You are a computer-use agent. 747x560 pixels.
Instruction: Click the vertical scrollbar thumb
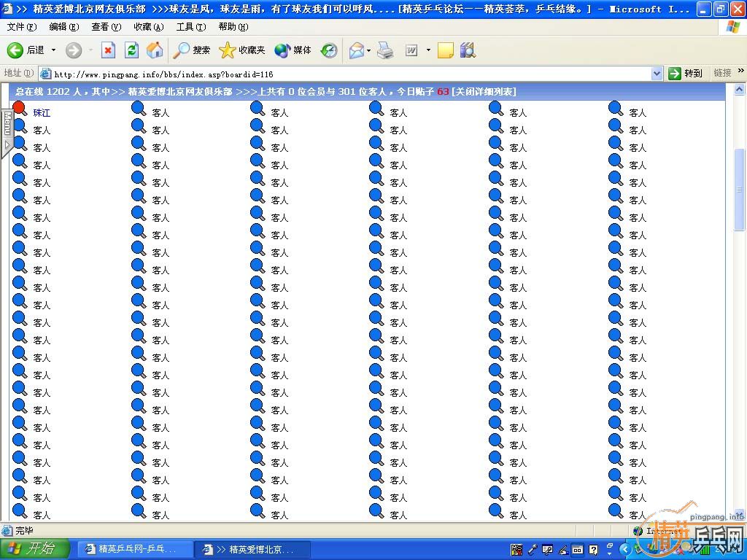[x=739, y=190]
